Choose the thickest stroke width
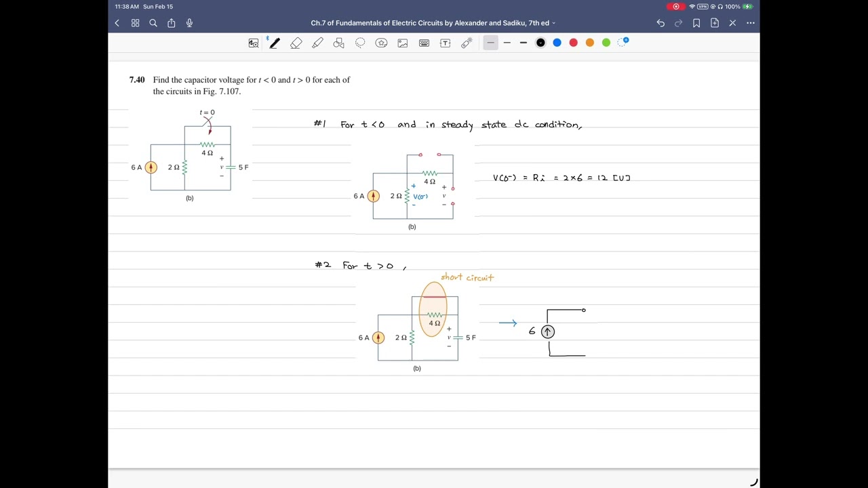The width and height of the screenshot is (868, 488). point(524,43)
